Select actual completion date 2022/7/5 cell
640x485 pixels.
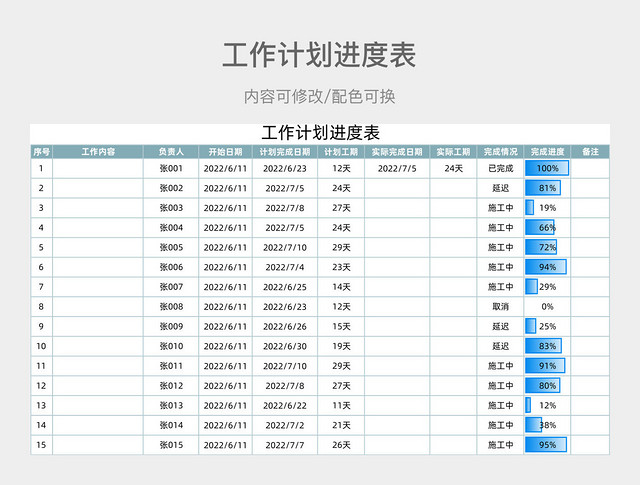point(397,168)
